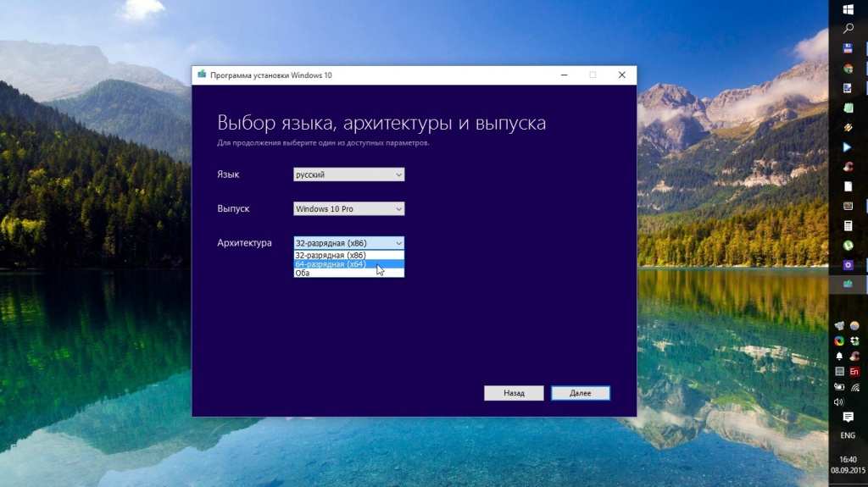The image size is (868, 487).
Task: Click the Dropbox tray icon
Action: click(x=854, y=340)
